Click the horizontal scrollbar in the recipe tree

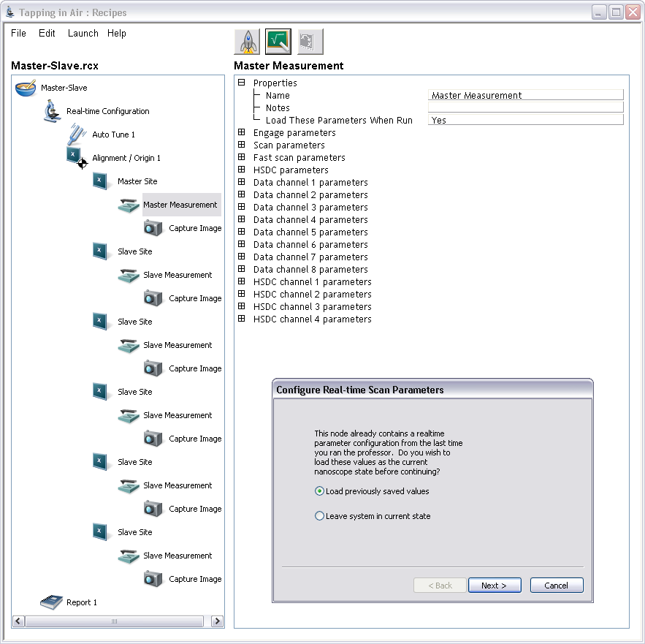114,621
